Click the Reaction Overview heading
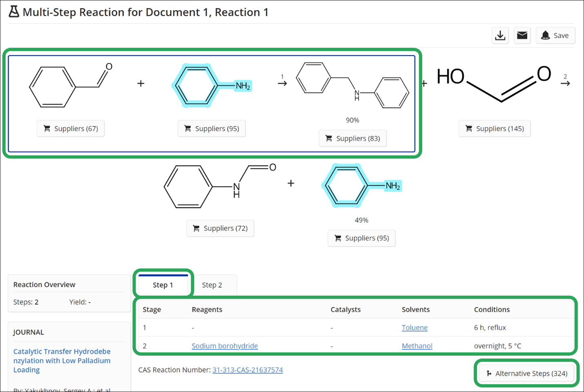Image resolution: width=584 pixels, height=392 pixels. point(44,285)
